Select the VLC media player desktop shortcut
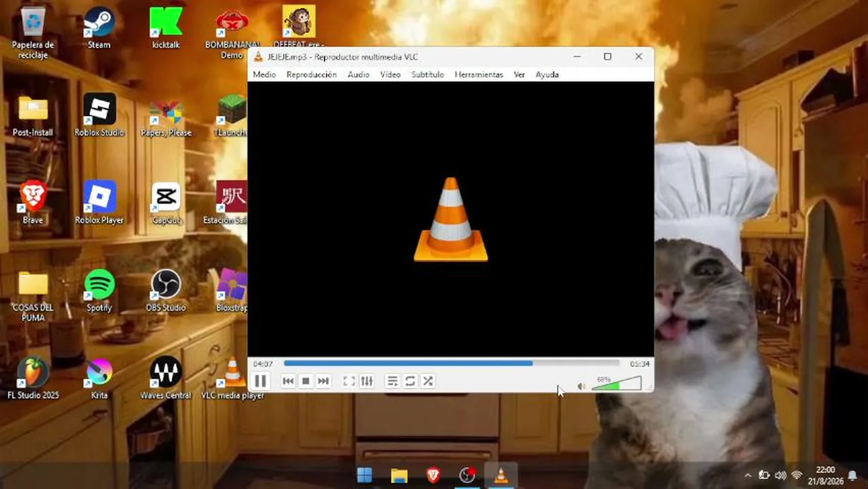This screenshot has height=489, width=868. pyautogui.click(x=232, y=379)
